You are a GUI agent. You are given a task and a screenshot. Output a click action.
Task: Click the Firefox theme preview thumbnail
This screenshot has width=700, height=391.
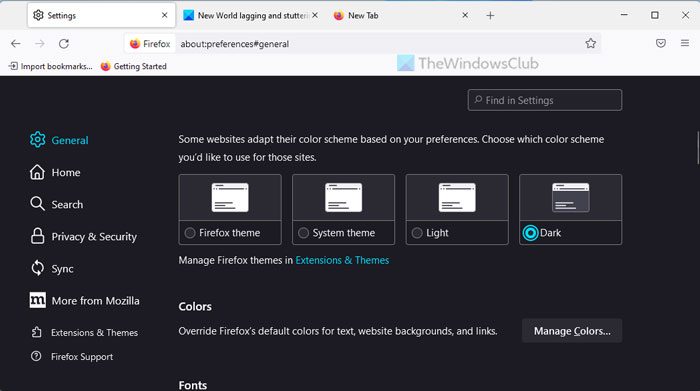(230, 197)
